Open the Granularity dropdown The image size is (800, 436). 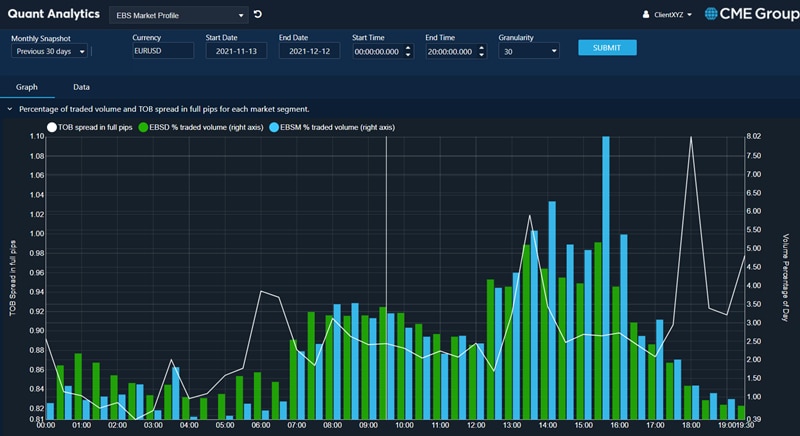pyautogui.click(x=528, y=51)
